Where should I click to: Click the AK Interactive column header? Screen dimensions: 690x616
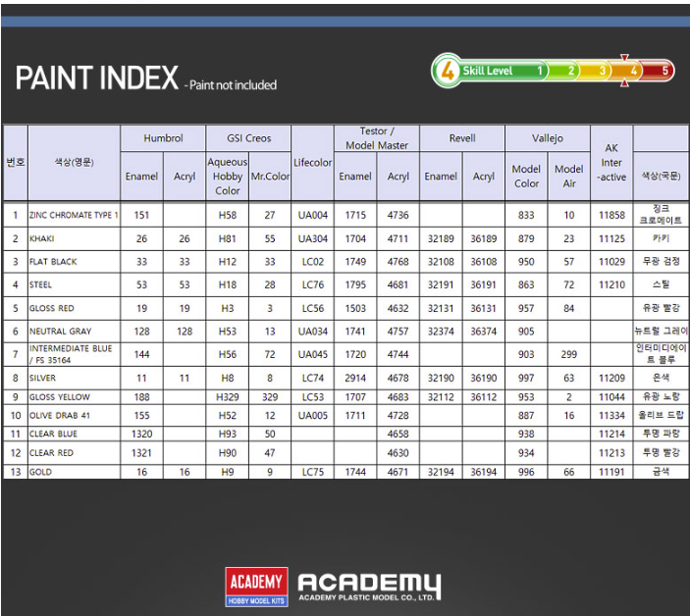[611, 163]
